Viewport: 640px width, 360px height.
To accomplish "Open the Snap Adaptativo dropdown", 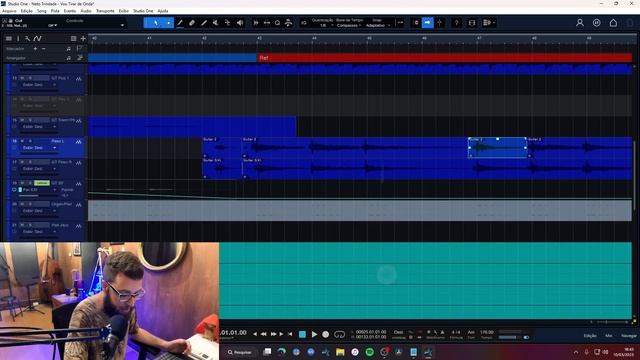I will [378, 25].
